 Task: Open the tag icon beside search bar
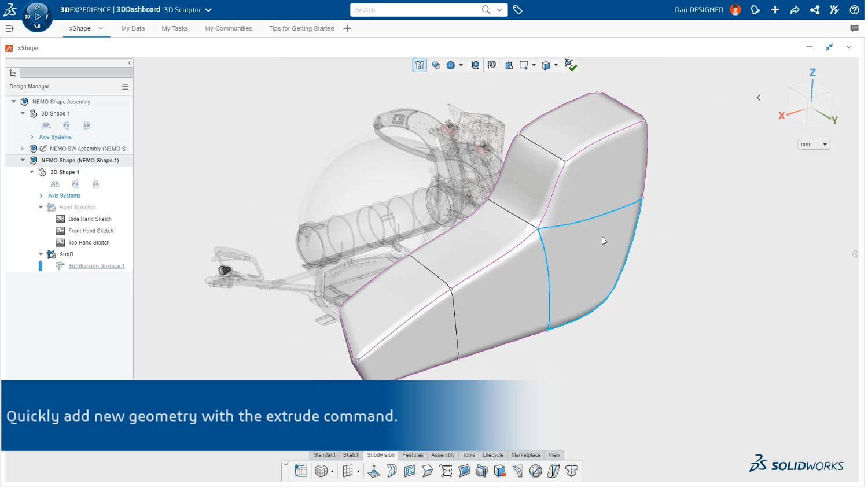click(x=517, y=10)
